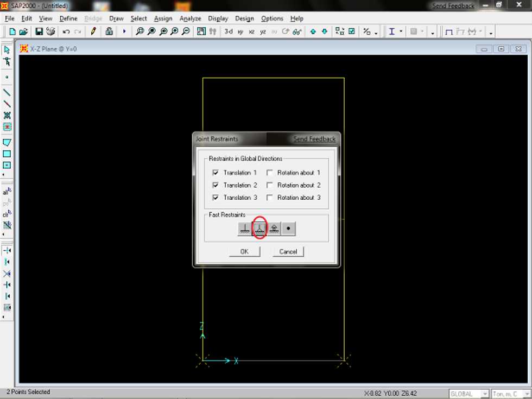
Task: Toggle the lock/unlock model padlock icon
Action: (109, 31)
